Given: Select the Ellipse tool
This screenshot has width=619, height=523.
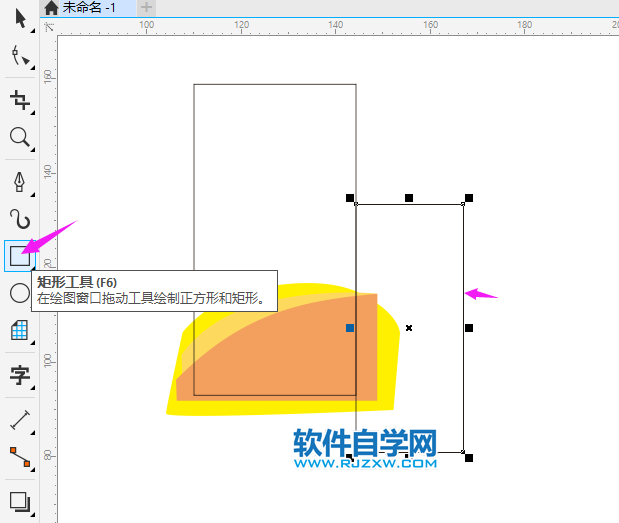Looking at the screenshot, I should click(x=20, y=293).
